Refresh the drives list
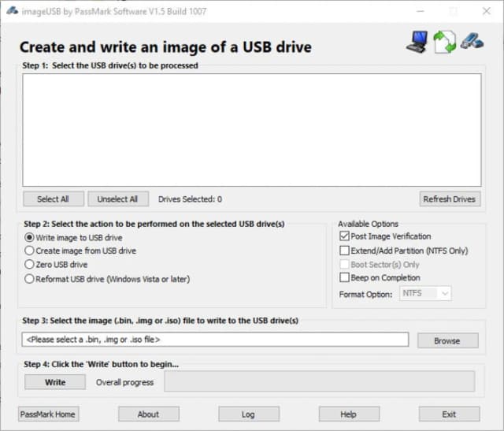The height and width of the screenshot is (431, 504). tap(450, 199)
